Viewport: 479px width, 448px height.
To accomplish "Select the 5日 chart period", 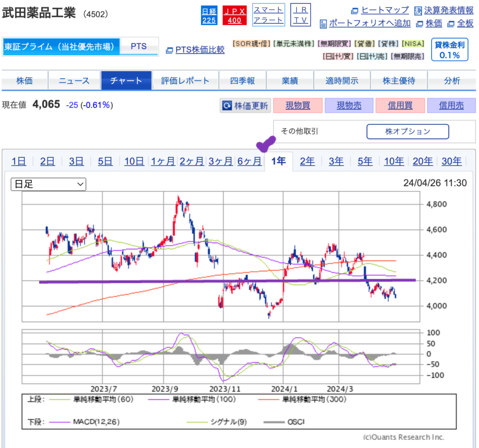I will click(105, 161).
